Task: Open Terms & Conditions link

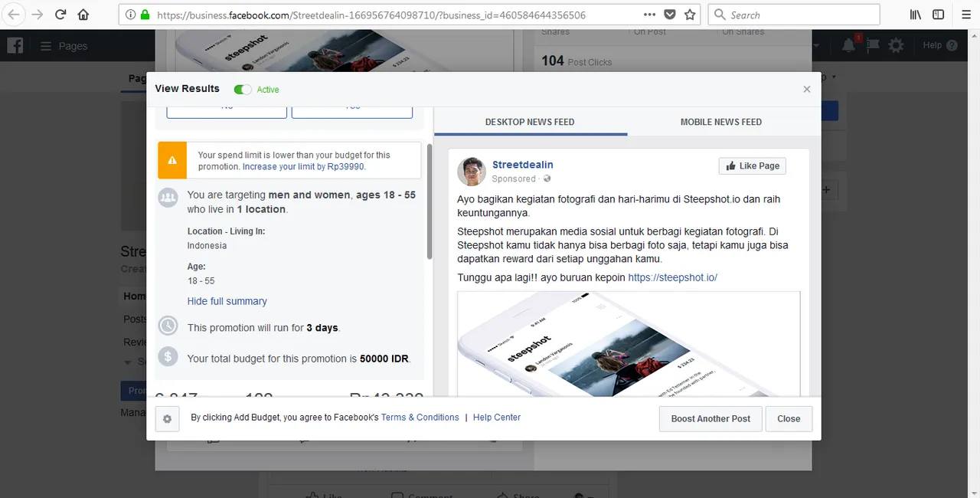Action: click(420, 418)
